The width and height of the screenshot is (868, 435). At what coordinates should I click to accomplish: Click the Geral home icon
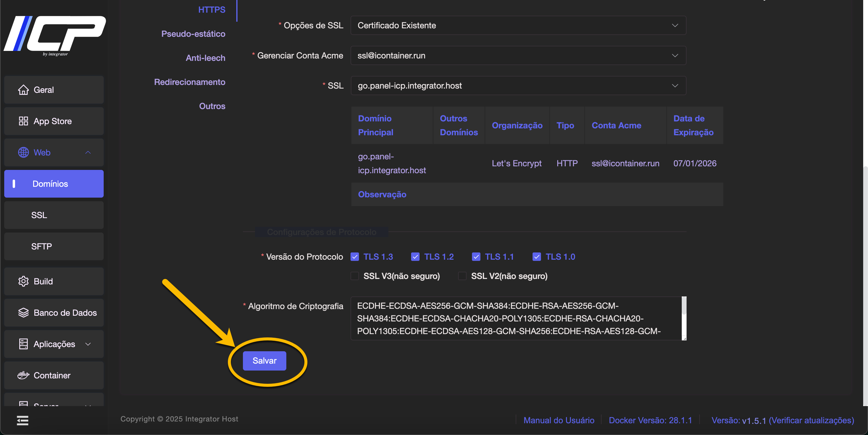click(23, 90)
